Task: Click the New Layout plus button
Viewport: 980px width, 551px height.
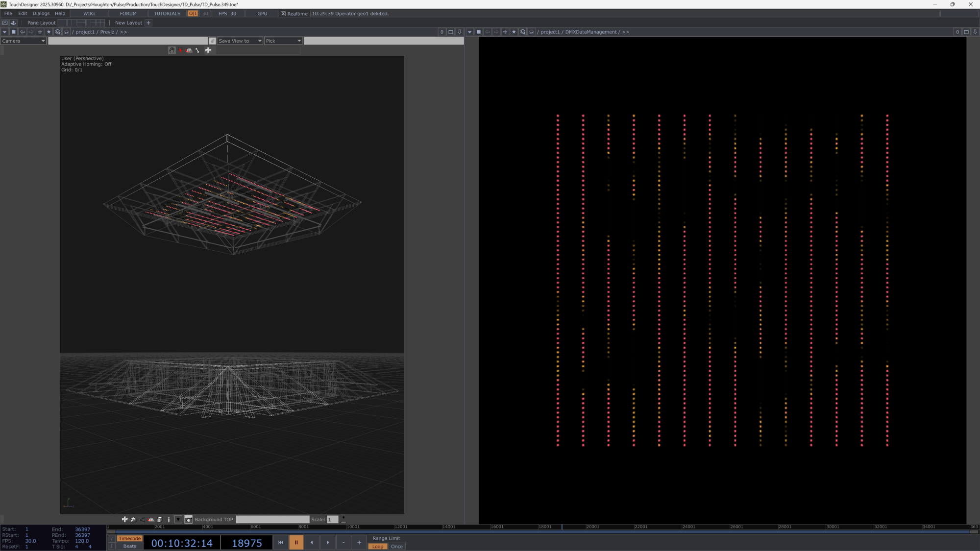Action: [x=148, y=23]
